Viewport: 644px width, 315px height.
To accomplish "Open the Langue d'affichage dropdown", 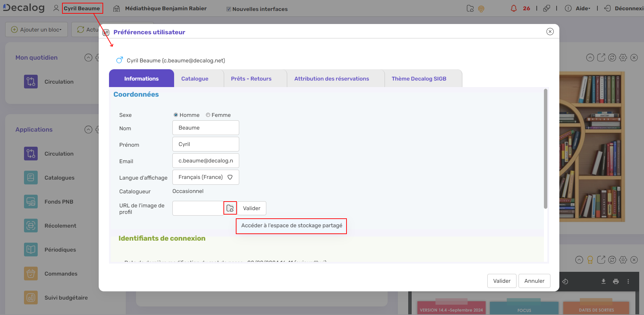I will click(206, 177).
